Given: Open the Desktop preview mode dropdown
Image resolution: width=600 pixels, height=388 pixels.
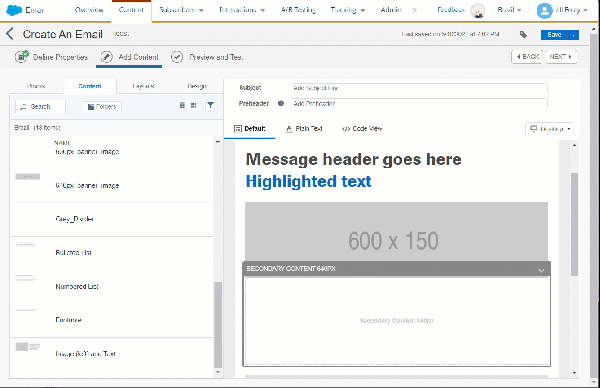Looking at the screenshot, I should (549, 129).
